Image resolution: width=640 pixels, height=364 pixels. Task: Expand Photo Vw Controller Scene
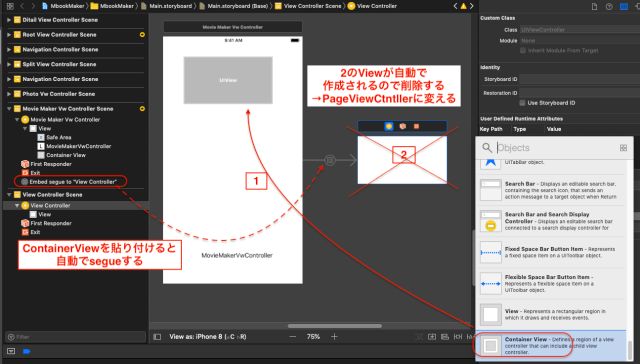9,94
